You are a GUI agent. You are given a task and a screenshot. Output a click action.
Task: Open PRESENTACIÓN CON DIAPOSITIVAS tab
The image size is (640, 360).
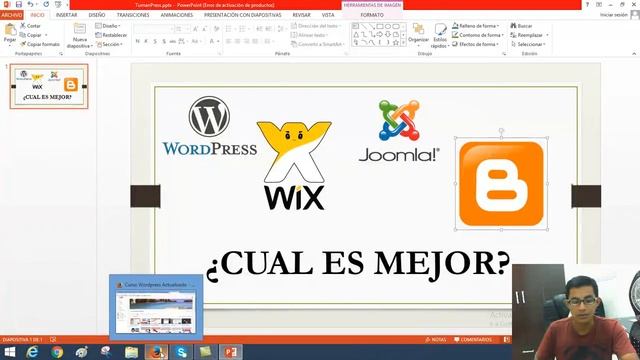click(x=243, y=15)
